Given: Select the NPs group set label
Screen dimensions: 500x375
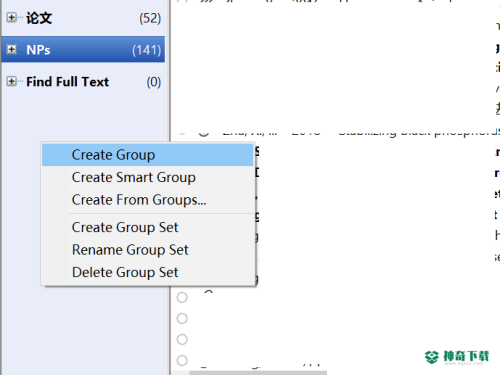Looking at the screenshot, I should tap(38, 50).
